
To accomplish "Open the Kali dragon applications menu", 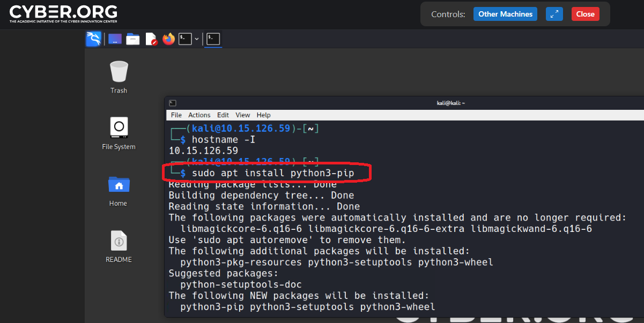I will click(93, 39).
